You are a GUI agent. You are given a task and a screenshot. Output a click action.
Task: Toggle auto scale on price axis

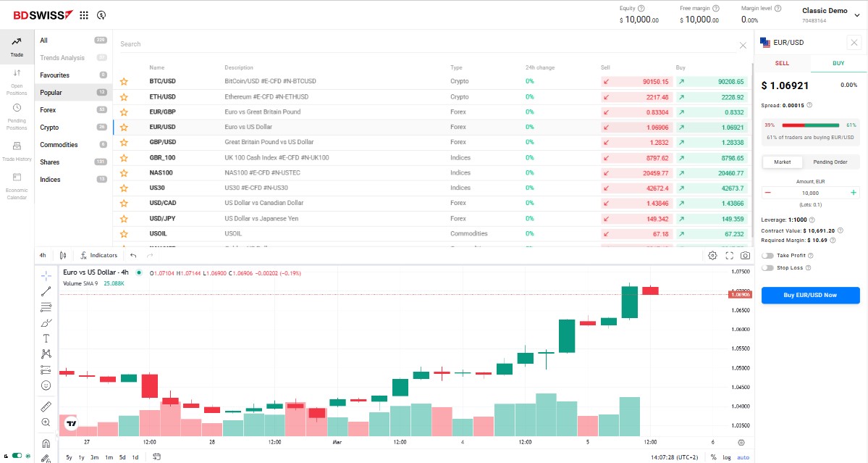click(743, 457)
